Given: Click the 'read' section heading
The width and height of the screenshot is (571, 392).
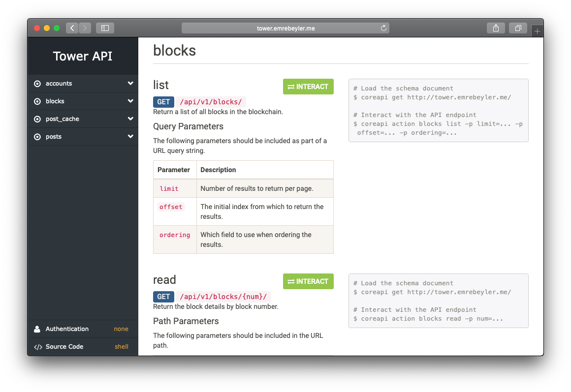Looking at the screenshot, I should 164,279.
